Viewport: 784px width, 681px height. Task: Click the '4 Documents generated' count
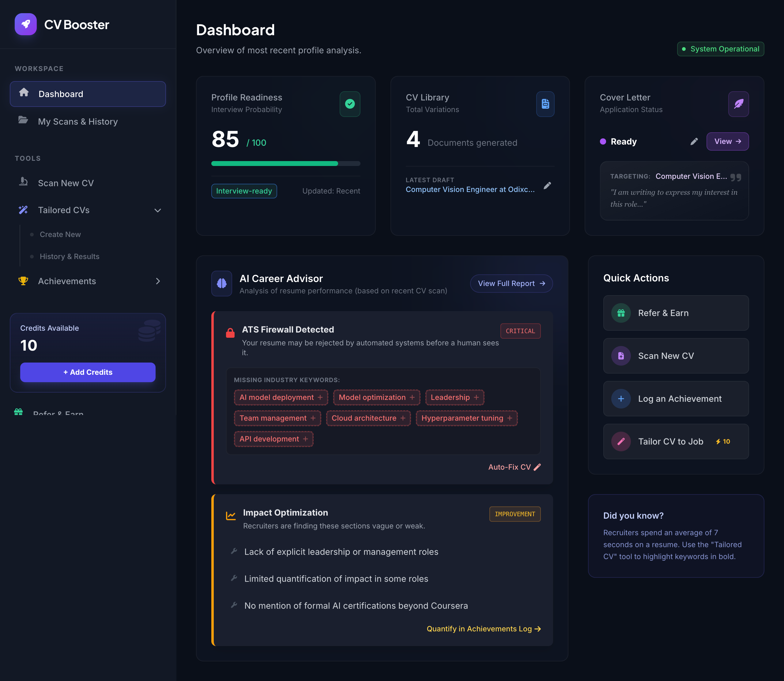point(461,140)
